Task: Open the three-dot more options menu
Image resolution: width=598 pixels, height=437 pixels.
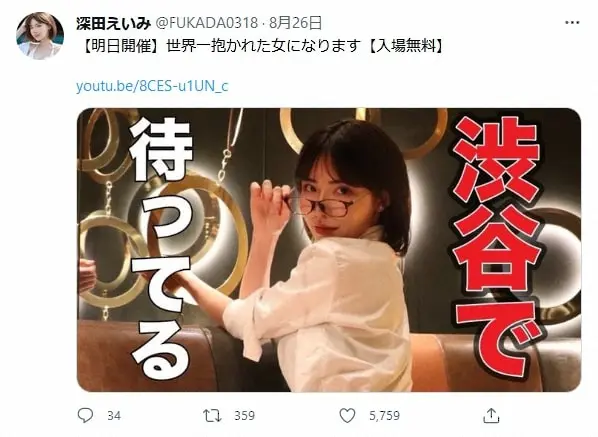Action: point(572,23)
